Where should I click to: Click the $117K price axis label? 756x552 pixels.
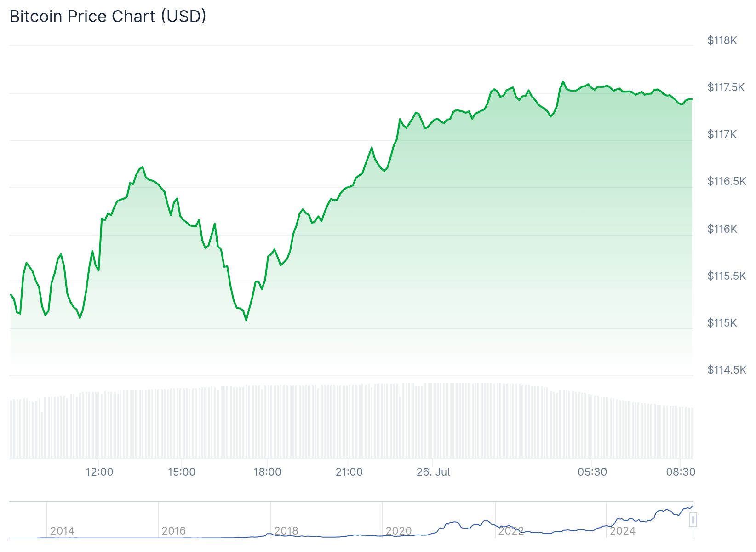[722, 134]
